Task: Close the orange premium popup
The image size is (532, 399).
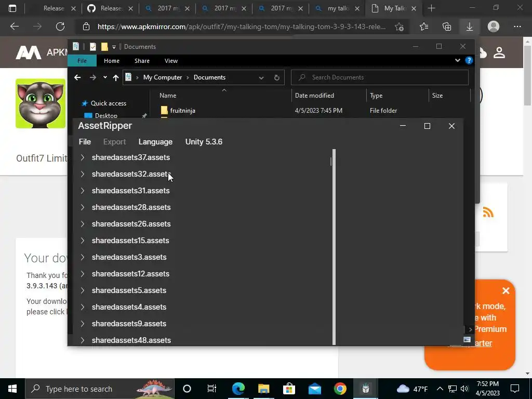Action: (x=506, y=291)
